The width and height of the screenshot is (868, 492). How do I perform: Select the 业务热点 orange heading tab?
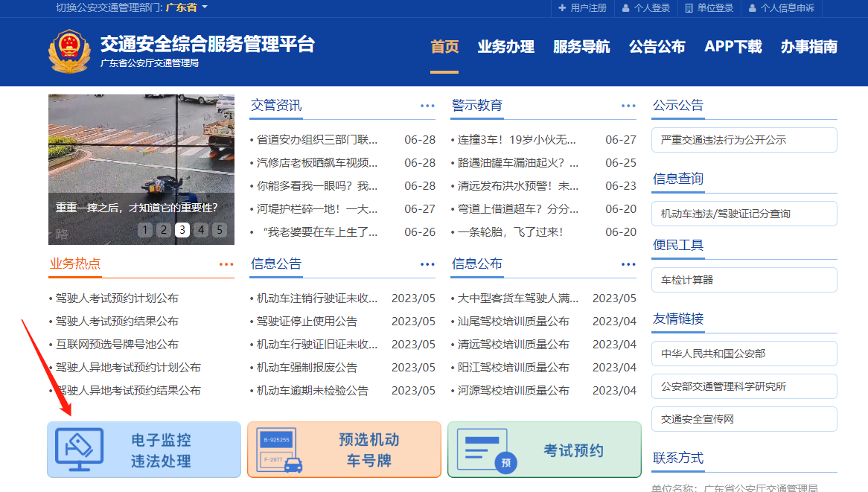[x=75, y=263]
